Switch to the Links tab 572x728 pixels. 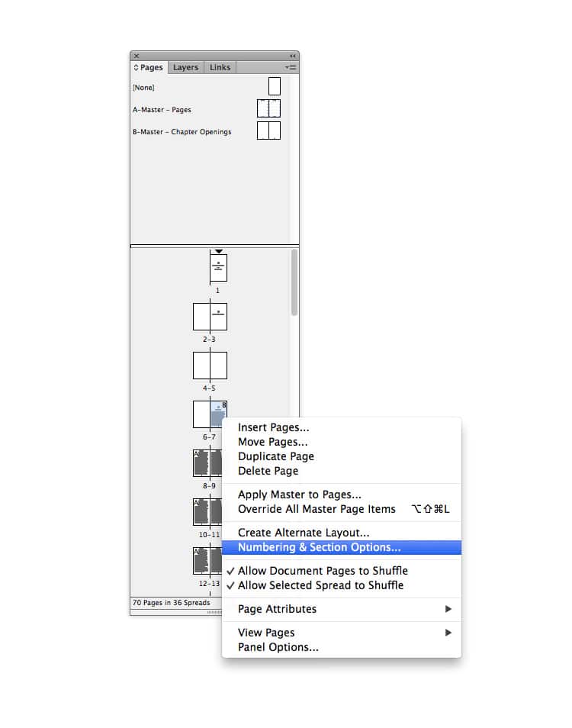pos(220,67)
